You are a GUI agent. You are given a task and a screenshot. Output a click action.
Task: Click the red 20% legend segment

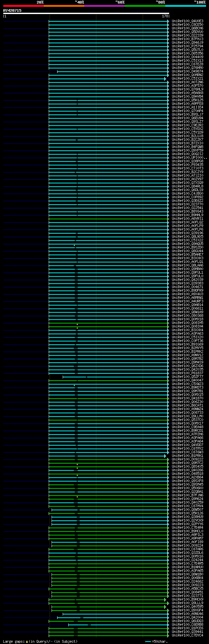24,6
